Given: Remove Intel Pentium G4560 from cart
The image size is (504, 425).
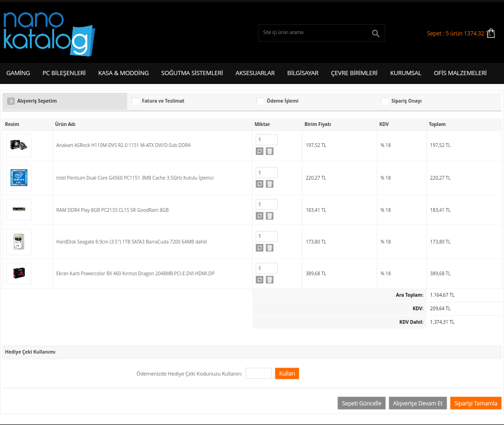Looking at the screenshot, I should coord(270,184).
